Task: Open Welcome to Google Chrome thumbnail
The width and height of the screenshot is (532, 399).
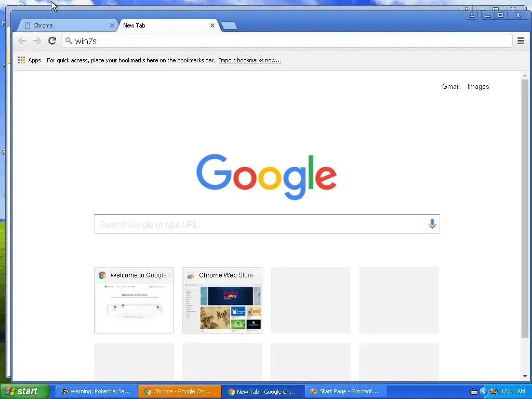Action: (x=134, y=300)
